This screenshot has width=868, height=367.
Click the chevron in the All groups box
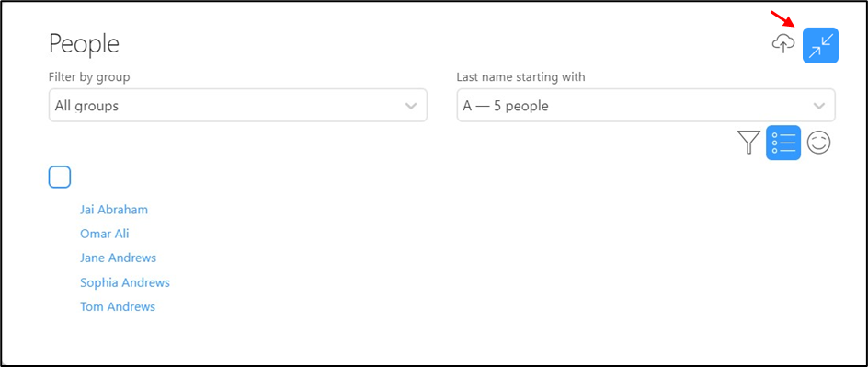coord(411,106)
